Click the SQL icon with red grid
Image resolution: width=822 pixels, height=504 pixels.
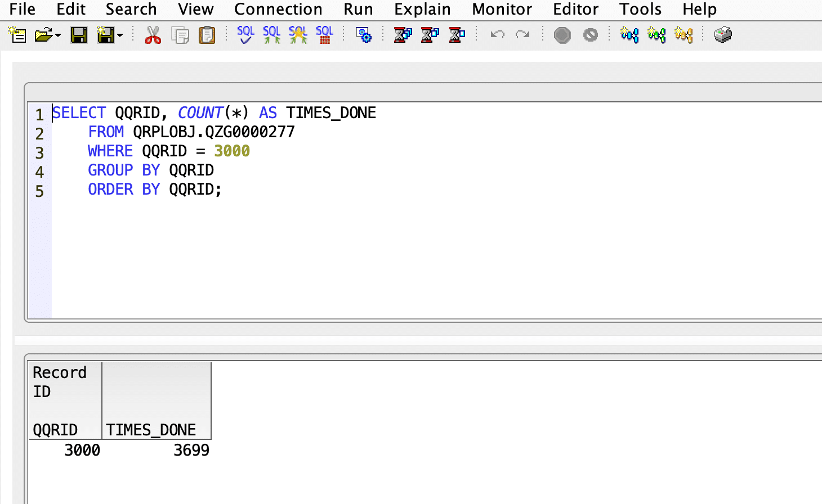(324, 34)
